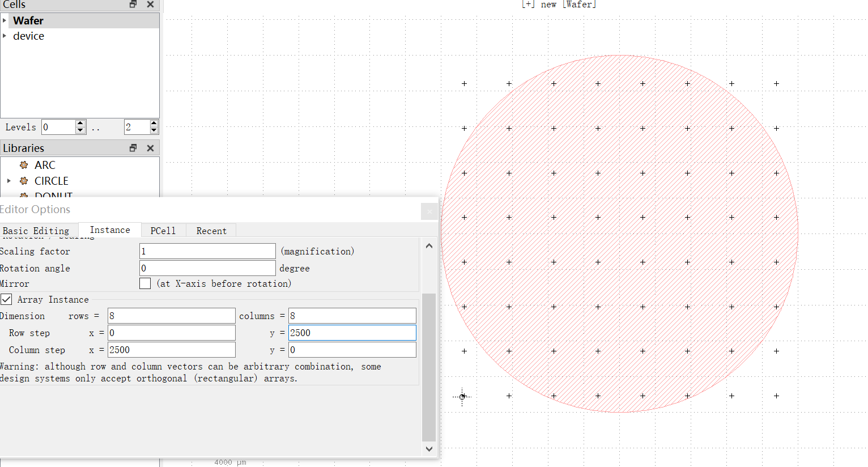The image size is (868, 467).
Task: Switch to the Recent tab
Action: 211,230
